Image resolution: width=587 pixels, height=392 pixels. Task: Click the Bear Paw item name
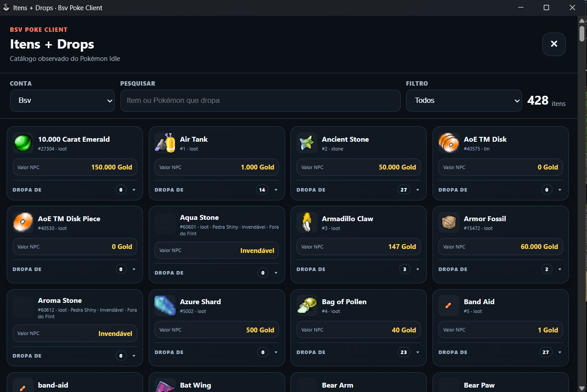point(479,385)
